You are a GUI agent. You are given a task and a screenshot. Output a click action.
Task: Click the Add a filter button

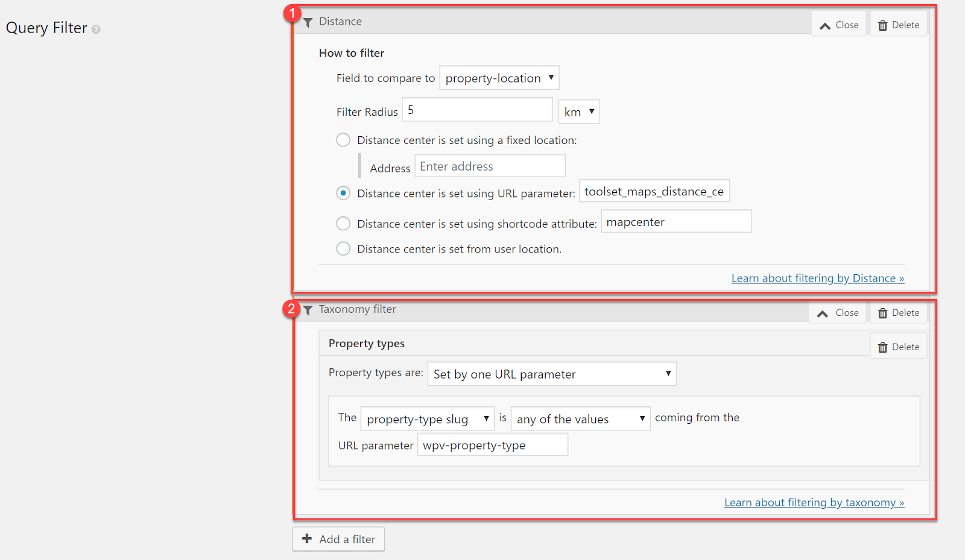pos(338,539)
